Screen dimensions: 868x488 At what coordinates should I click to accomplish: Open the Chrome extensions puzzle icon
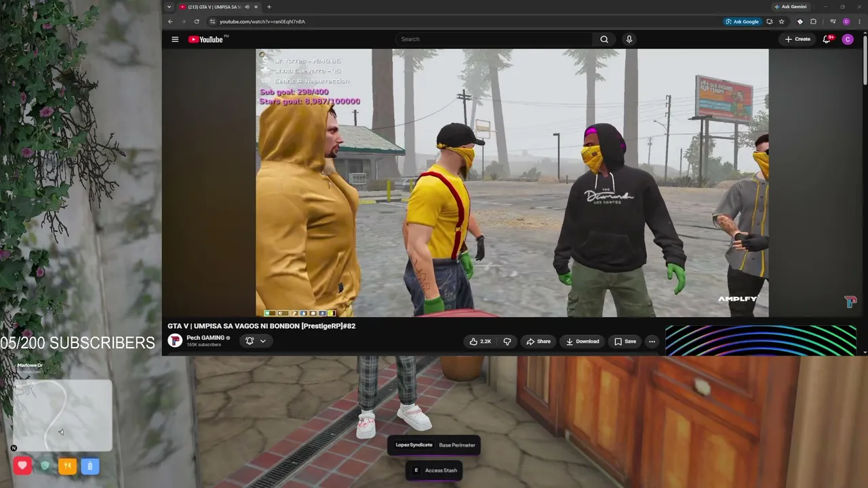click(813, 22)
